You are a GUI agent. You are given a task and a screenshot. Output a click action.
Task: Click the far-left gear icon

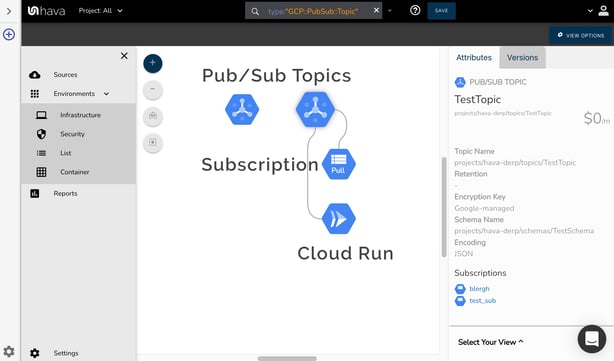coord(9,351)
